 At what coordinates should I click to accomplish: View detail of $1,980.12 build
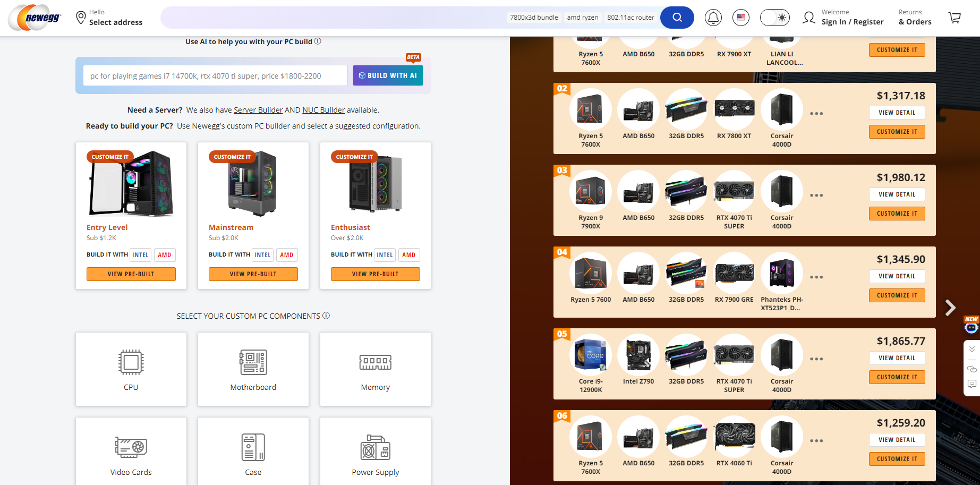pyautogui.click(x=897, y=194)
